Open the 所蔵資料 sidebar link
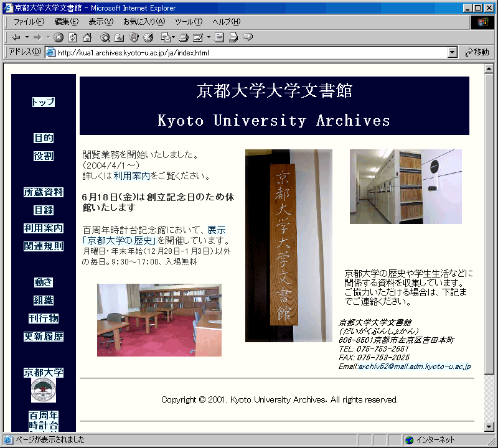This screenshot has width=498, height=448. tap(44, 192)
